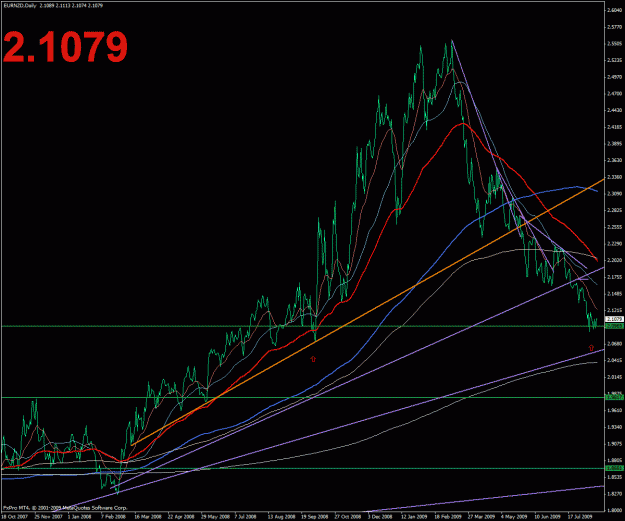This screenshot has width=625, height=521.
Task: Click the 2.0680 price axis label
Action: click(x=615, y=343)
